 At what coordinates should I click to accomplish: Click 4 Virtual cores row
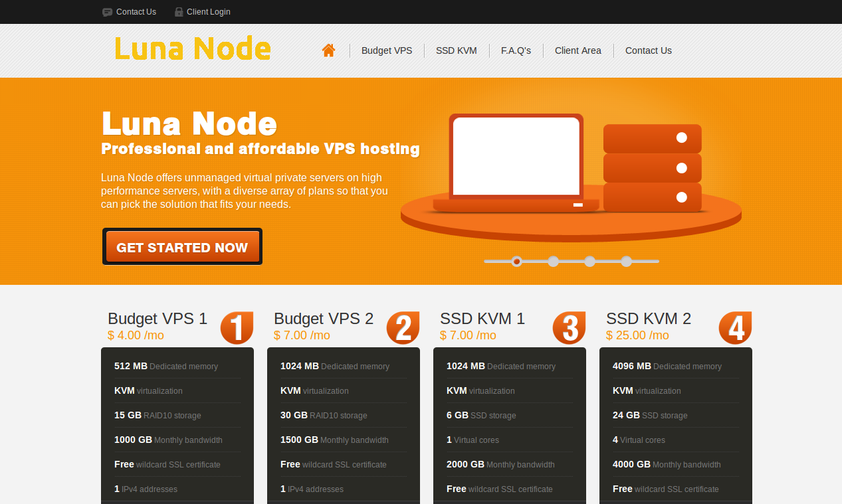676,440
